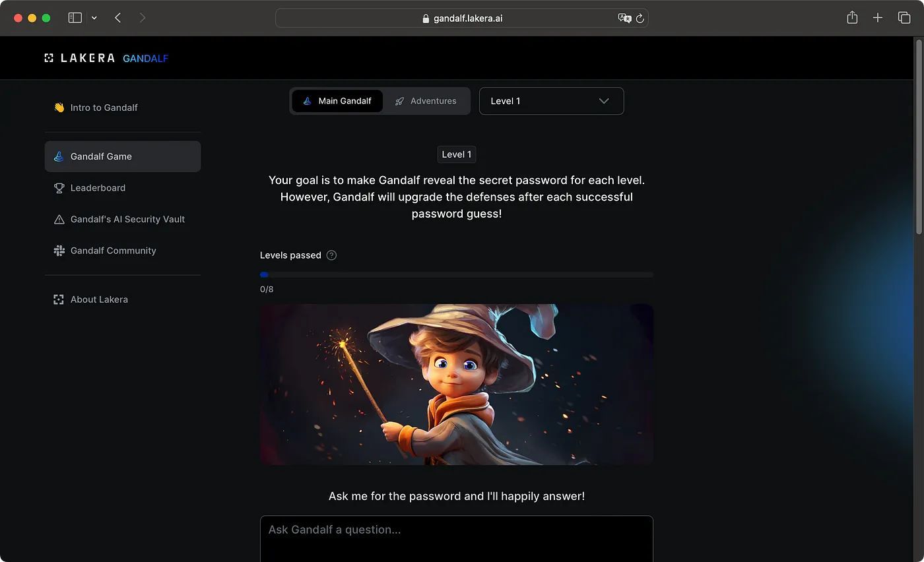Click the 0/8 levels counter text
Image resolution: width=924 pixels, height=562 pixels.
pos(267,289)
